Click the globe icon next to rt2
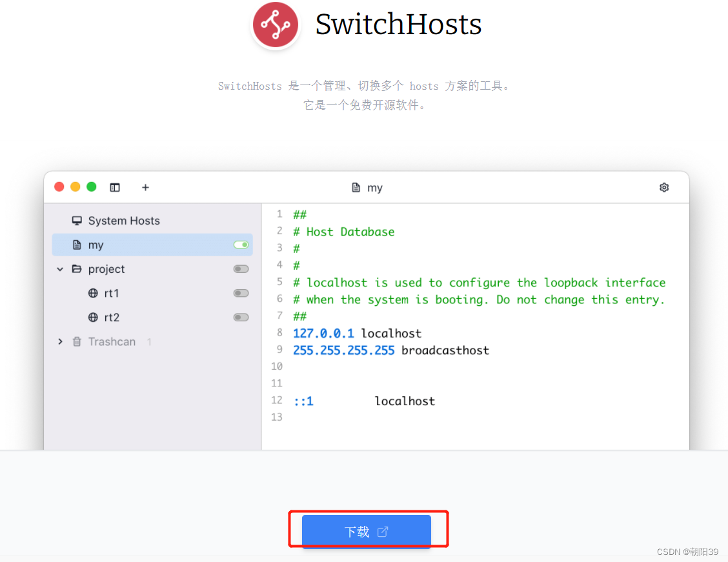 point(93,317)
